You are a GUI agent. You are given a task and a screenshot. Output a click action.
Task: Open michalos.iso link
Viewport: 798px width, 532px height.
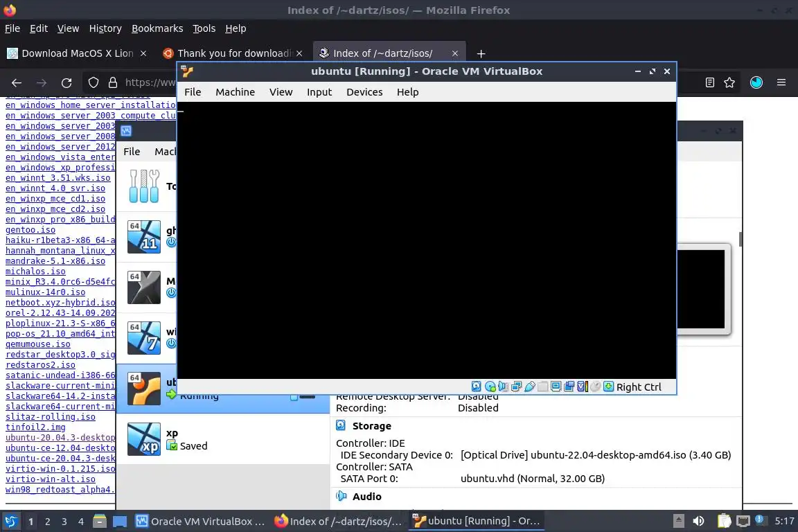[35, 272]
